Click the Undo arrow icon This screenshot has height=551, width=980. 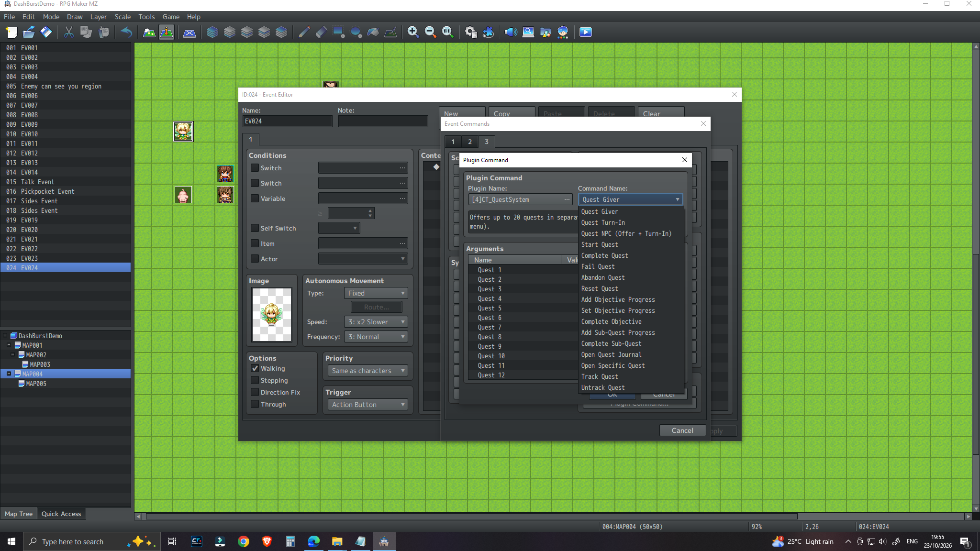[126, 32]
